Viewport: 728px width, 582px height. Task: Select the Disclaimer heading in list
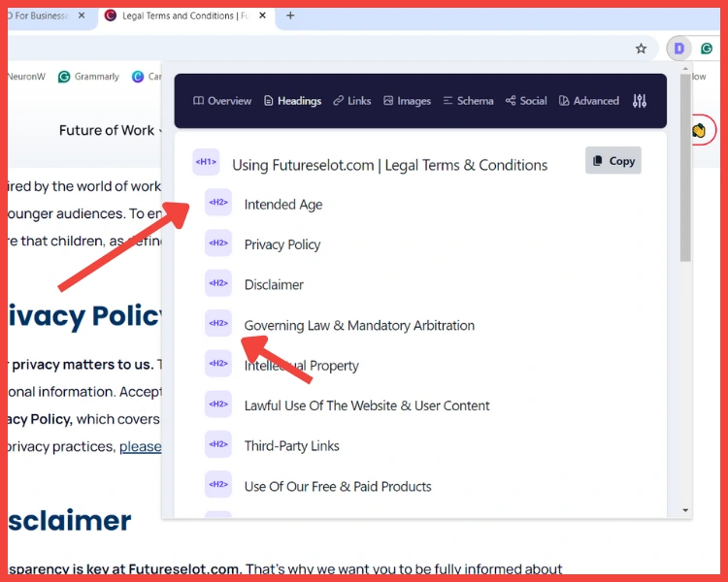tap(274, 284)
